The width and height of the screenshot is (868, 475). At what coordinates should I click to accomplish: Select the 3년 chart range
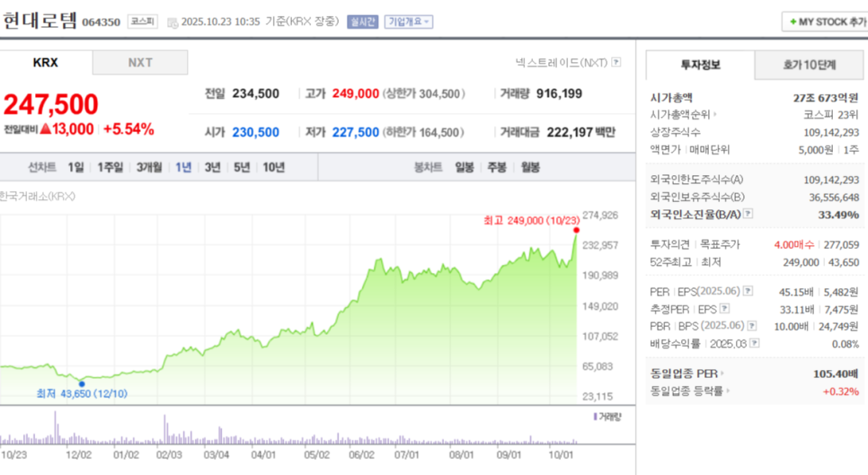click(213, 167)
